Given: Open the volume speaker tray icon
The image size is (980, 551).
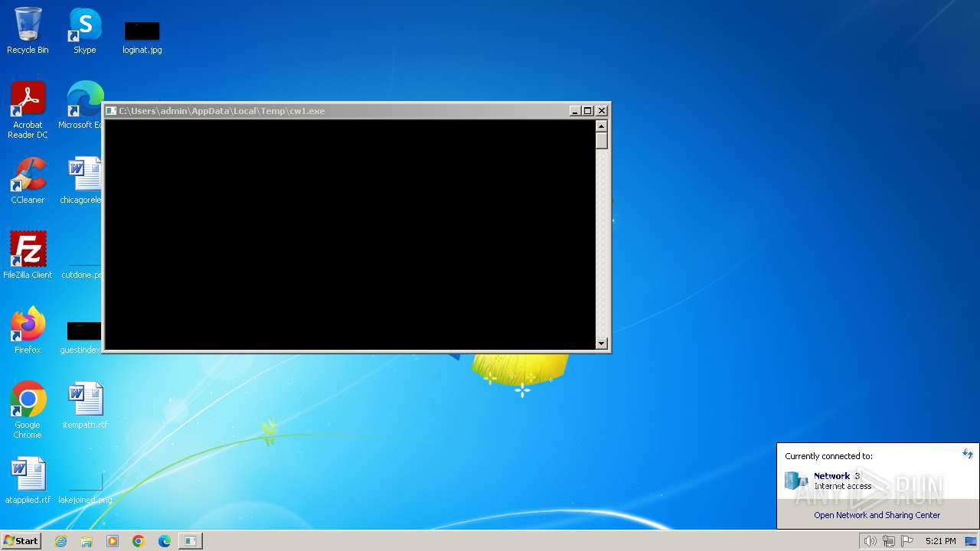Looking at the screenshot, I should (x=870, y=541).
